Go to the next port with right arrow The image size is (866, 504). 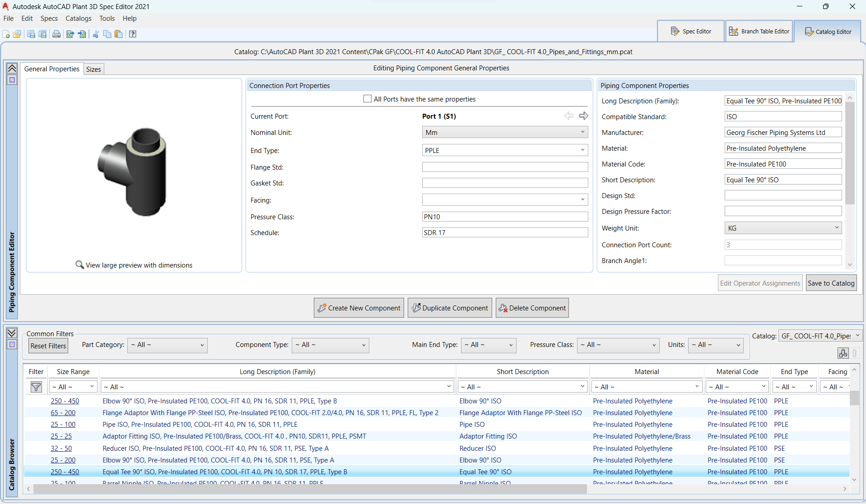[x=583, y=116]
